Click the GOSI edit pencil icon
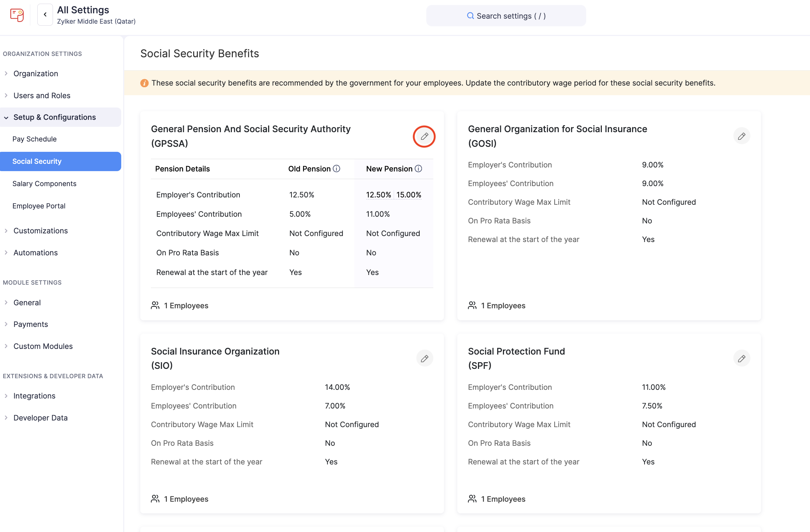 point(741,136)
